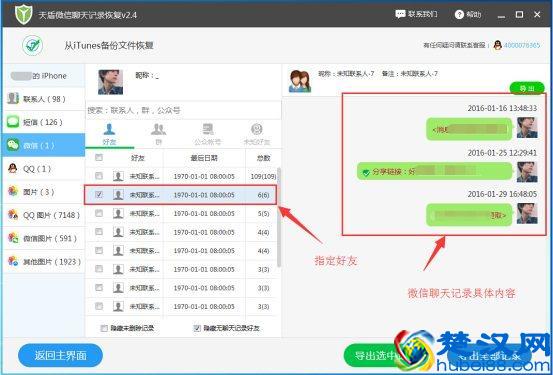The image size is (553, 375).
Task: Toggle the select-all checkbox in table header
Action: click(x=99, y=158)
